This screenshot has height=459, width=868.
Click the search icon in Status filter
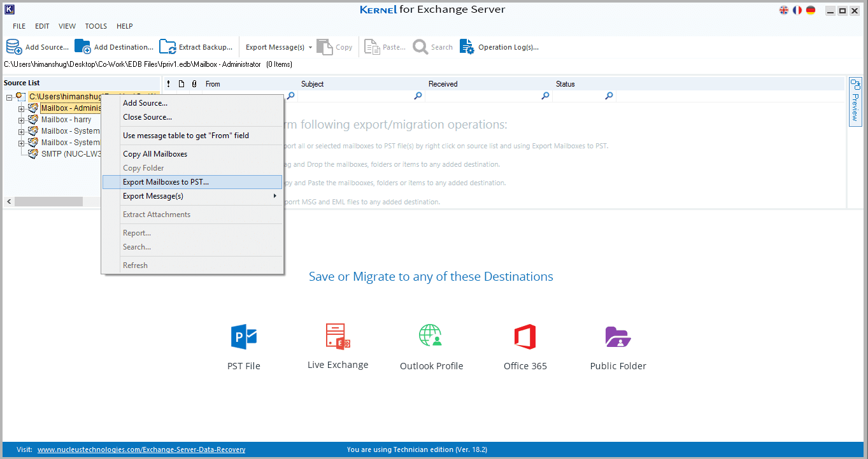(609, 96)
